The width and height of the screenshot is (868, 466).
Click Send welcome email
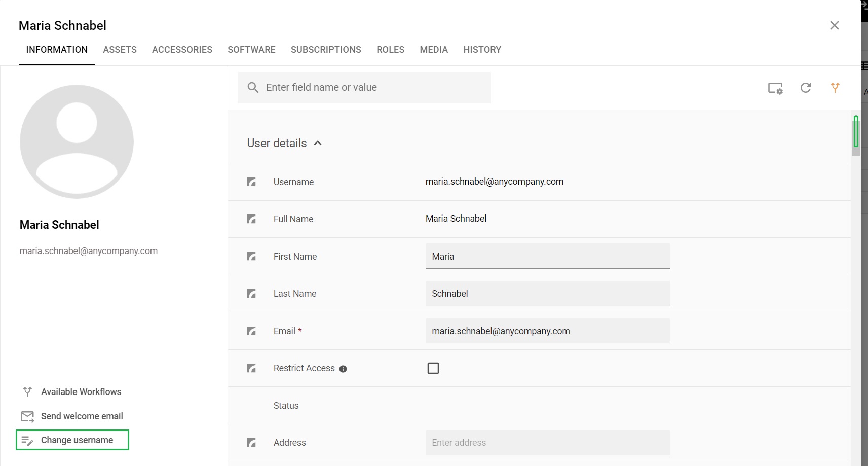point(82,416)
